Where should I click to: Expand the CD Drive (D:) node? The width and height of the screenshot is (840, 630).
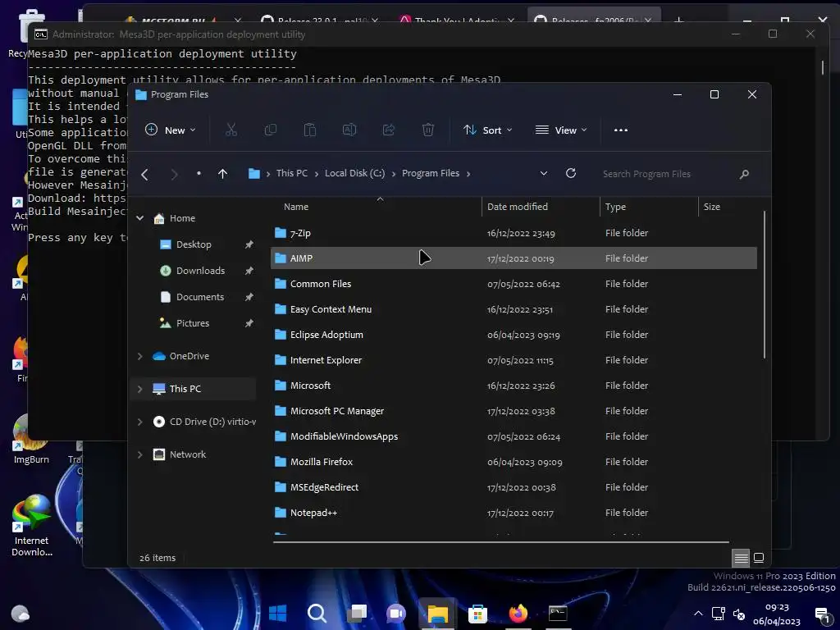pos(139,422)
